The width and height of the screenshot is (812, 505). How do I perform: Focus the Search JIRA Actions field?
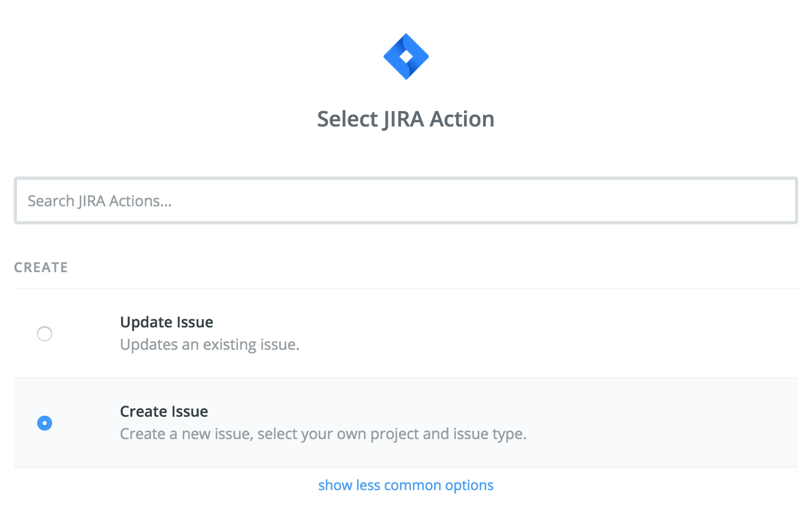[406, 200]
